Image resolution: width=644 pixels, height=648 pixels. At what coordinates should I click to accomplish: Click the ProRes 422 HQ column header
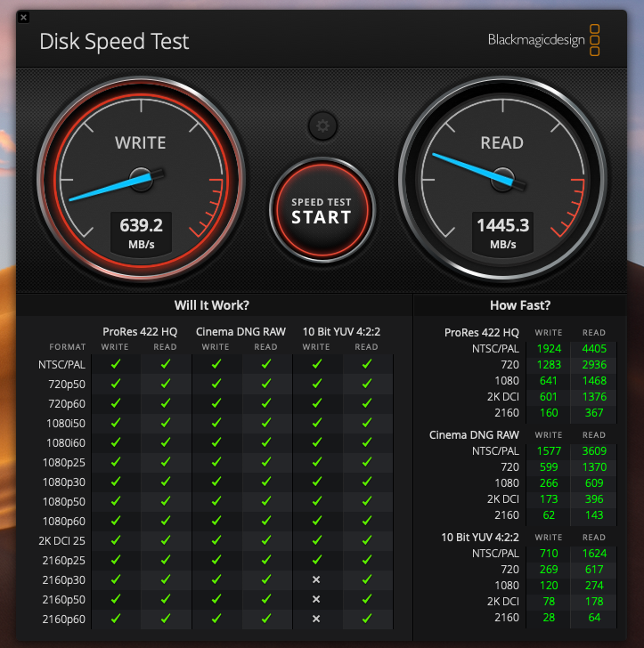(140, 331)
